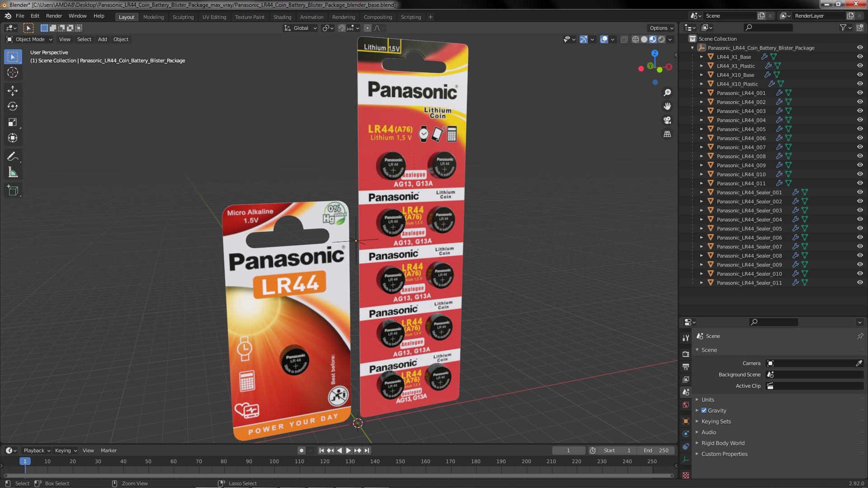Click the outliner search field

tap(768, 28)
